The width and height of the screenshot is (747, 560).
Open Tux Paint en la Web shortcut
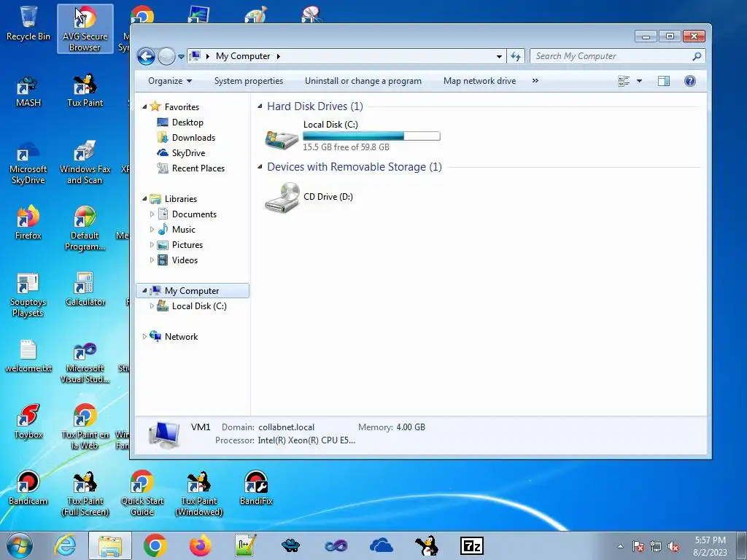(x=85, y=427)
